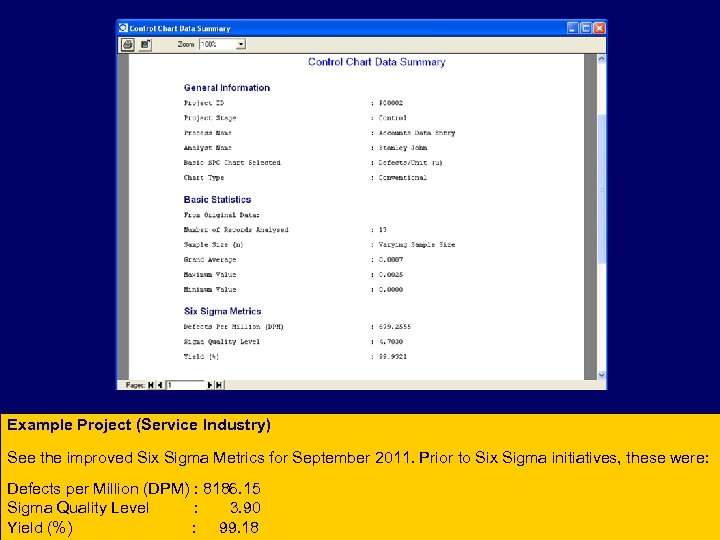Image resolution: width=720 pixels, height=540 pixels.
Task: Click the Defects/Unit (u) chart value
Action: [x=411, y=163]
